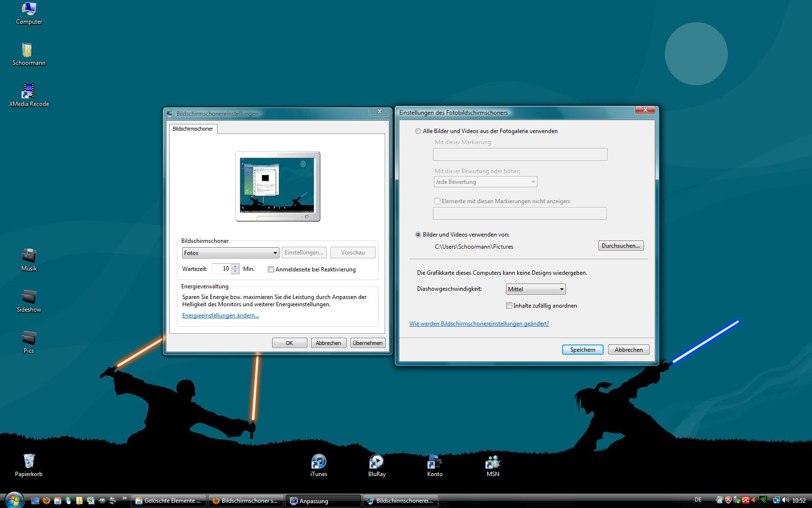Click the Wartezeit minutes field
This screenshot has width=812, height=508.
(221, 269)
